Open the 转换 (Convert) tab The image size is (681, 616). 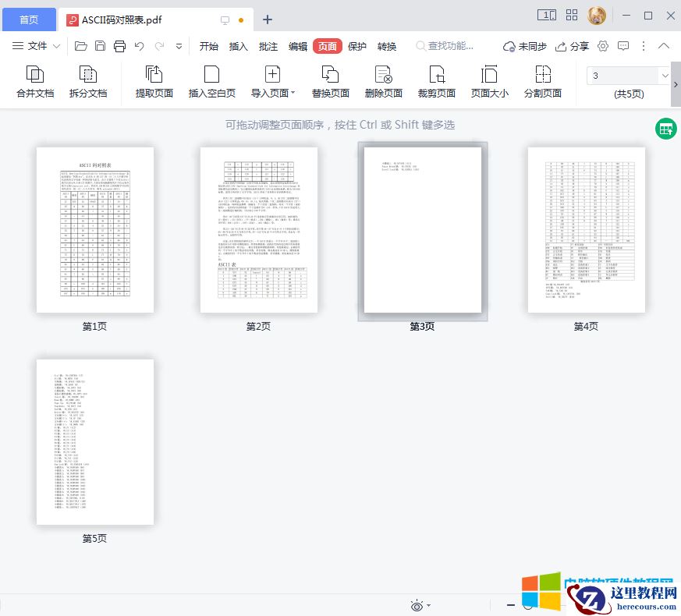[x=387, y=46]
